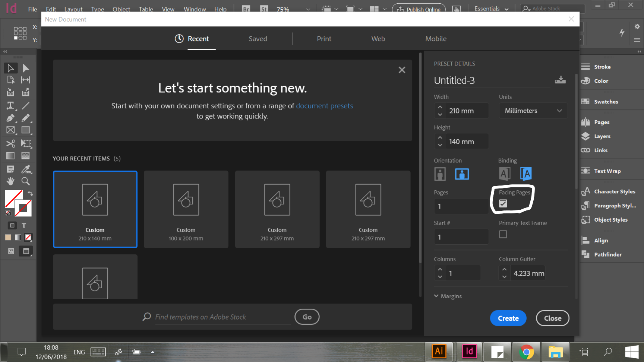Click Go to search Adobe Stock
This screenshot has width=644, height=362.
tap(307, 317)
